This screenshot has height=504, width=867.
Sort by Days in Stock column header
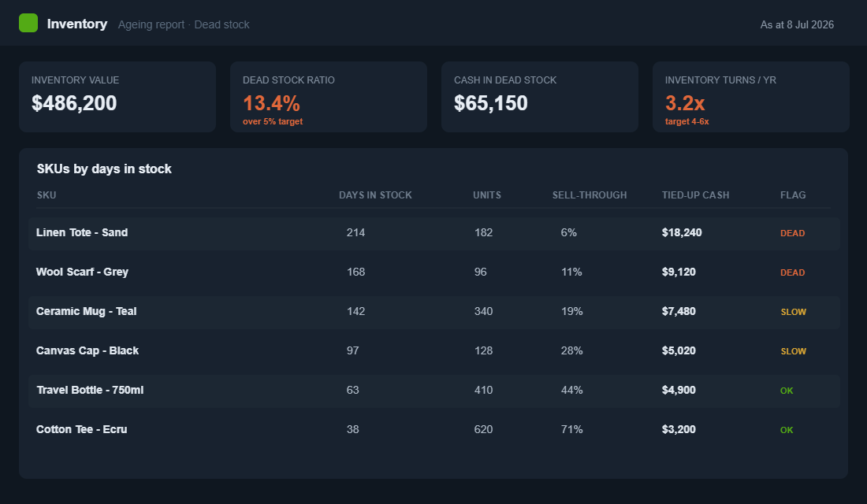tap(375, 195)
